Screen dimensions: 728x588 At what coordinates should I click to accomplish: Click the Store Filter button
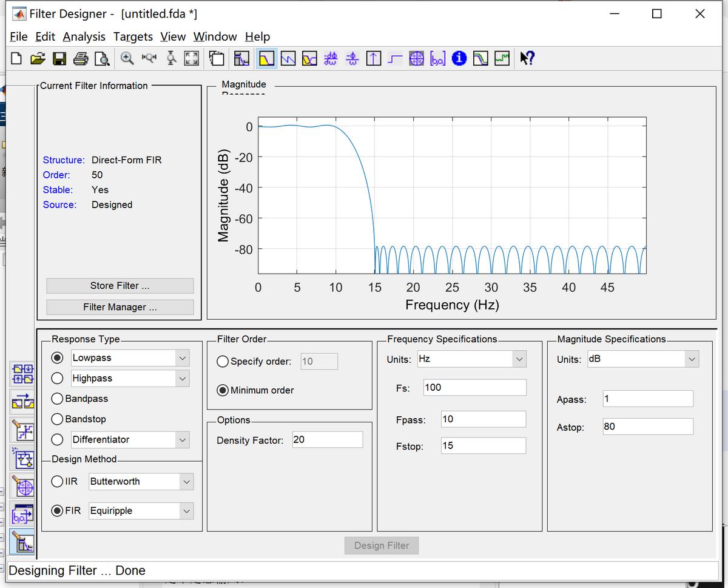click(x=120, y=286)
